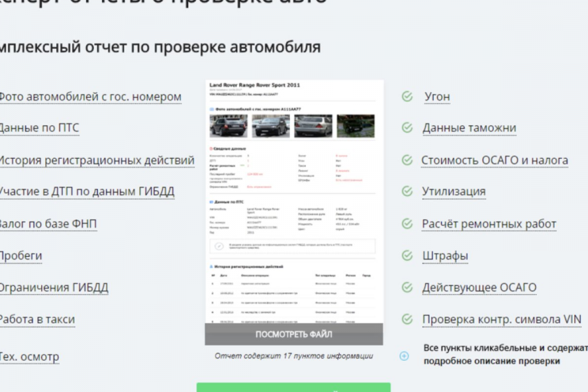
Task: Open the Ограничения ГИБДД link
Action: pos(54,287)
